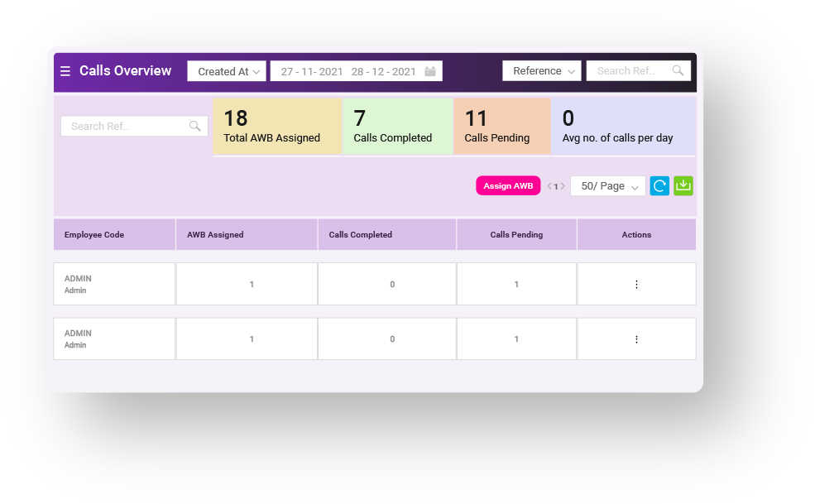The image size is (815, 504).
Task: Click the page number 1 indicator
Action: tap(556, 186)
